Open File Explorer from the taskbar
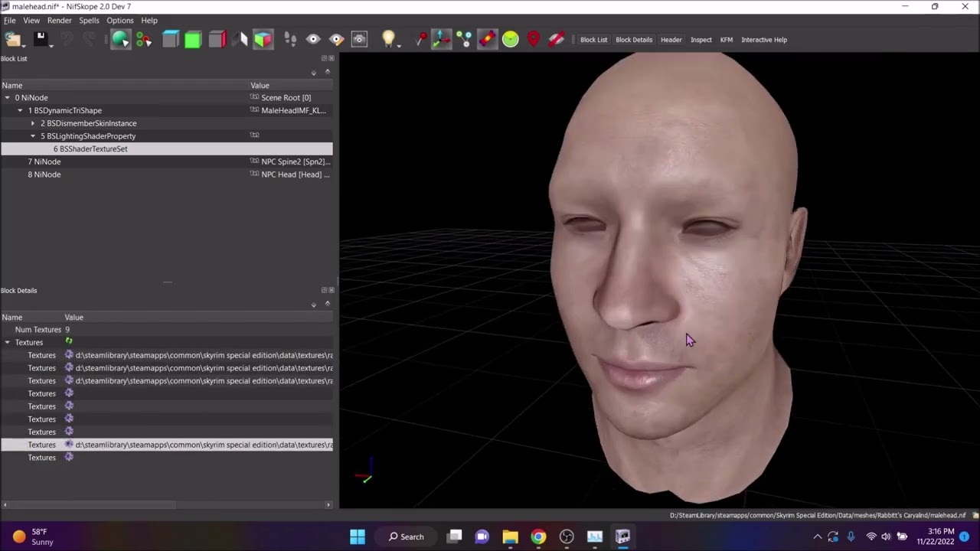Viewport: 980px width, 551px height. click(x=510, y=536)
